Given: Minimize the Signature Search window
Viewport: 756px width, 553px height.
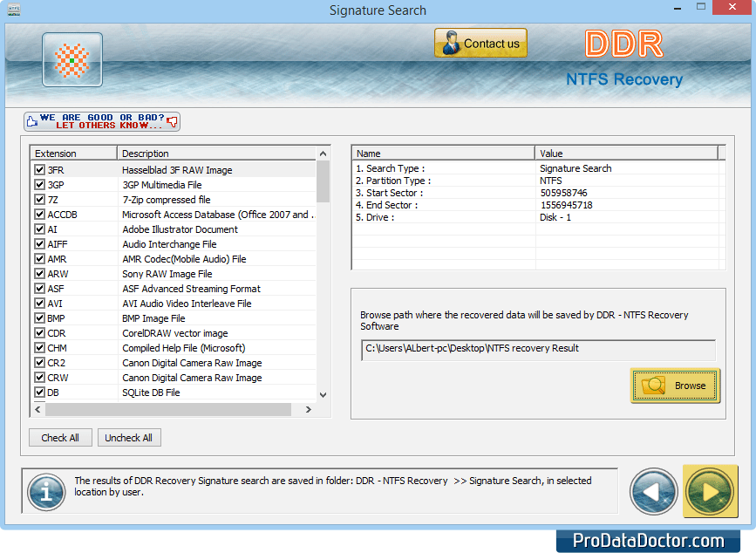Looking at the screenshot, I should (x=678, y=8).
